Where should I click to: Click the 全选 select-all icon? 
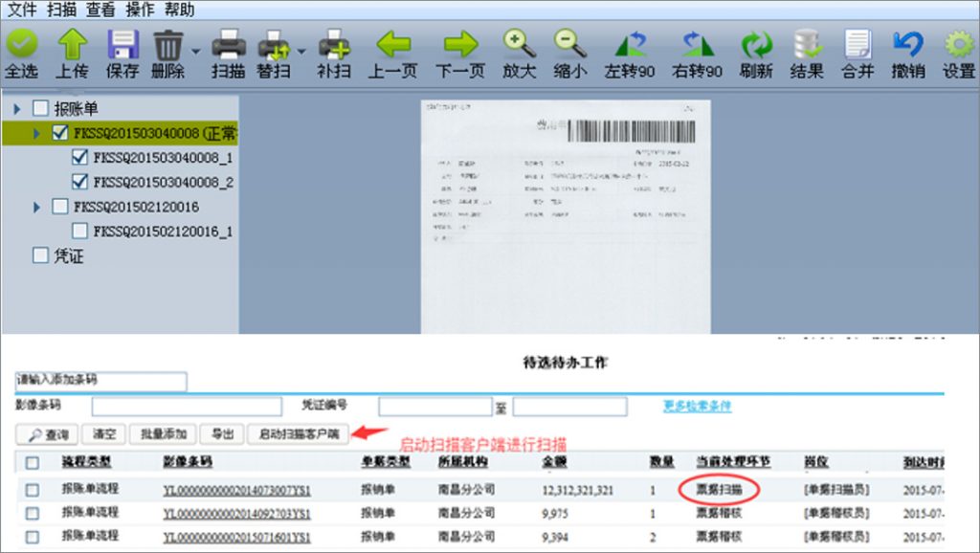click(x=21, y=45)
